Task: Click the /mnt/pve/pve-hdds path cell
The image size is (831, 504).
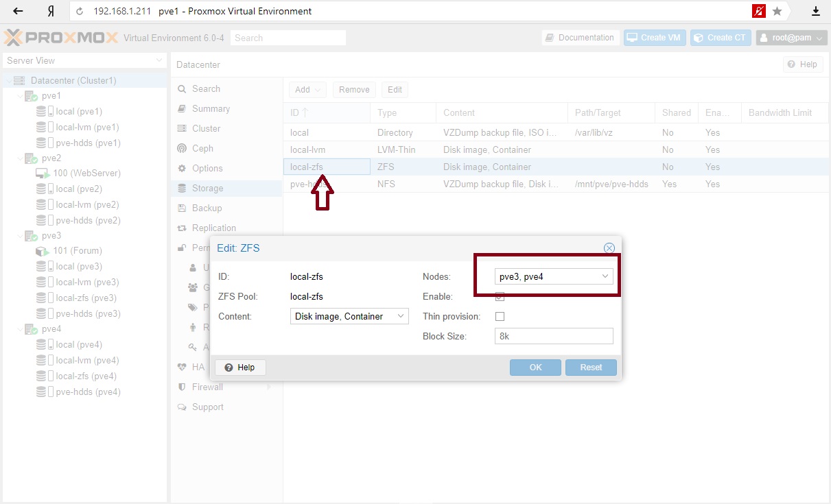Action: coord(611,184)
